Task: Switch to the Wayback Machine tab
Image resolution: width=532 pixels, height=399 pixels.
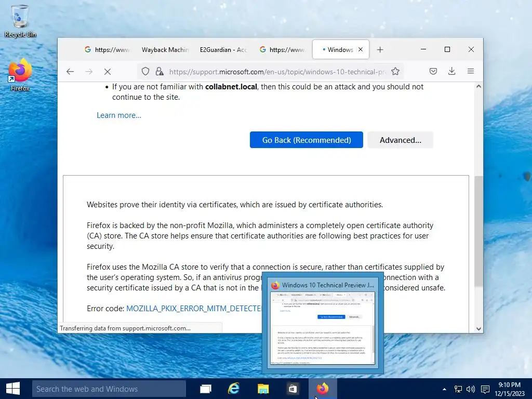Action: tap(165, 50)
